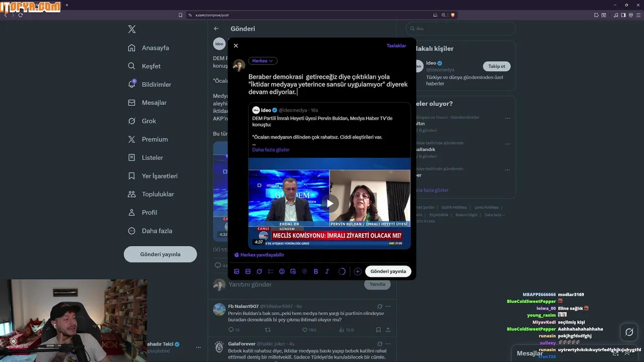Click Daha fazla göster in quoted post
Image resolution: width=644 pixels, height=362 pixels.
(271, 150)
